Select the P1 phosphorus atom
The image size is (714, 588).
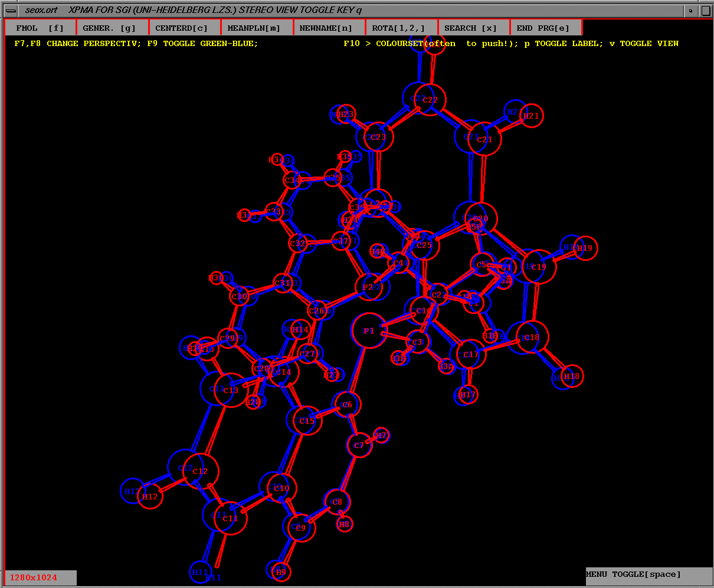pos(369,331)
